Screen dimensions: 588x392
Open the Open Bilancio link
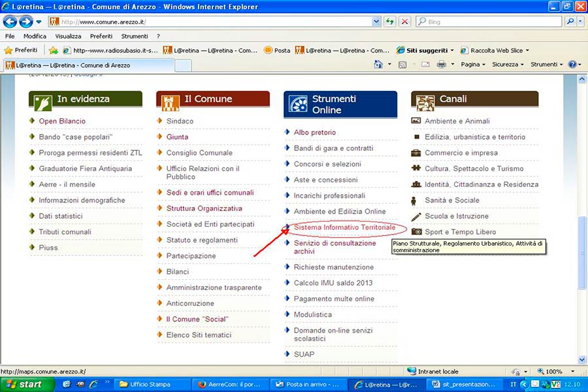[62, 121]
